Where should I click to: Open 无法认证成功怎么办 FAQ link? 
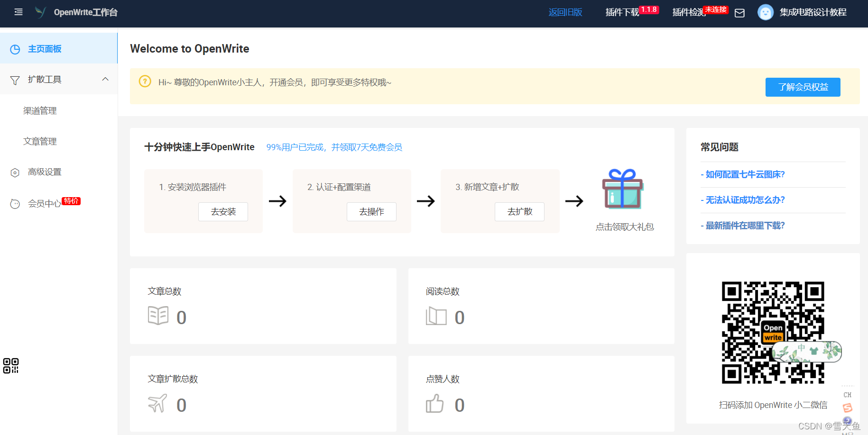pyautogui.click(x=743, y=200)
